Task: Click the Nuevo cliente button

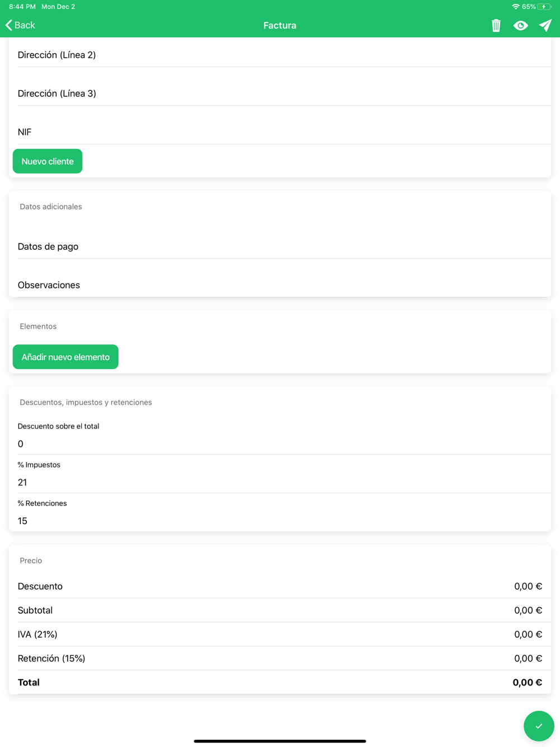Action: [x=48, y=161]
